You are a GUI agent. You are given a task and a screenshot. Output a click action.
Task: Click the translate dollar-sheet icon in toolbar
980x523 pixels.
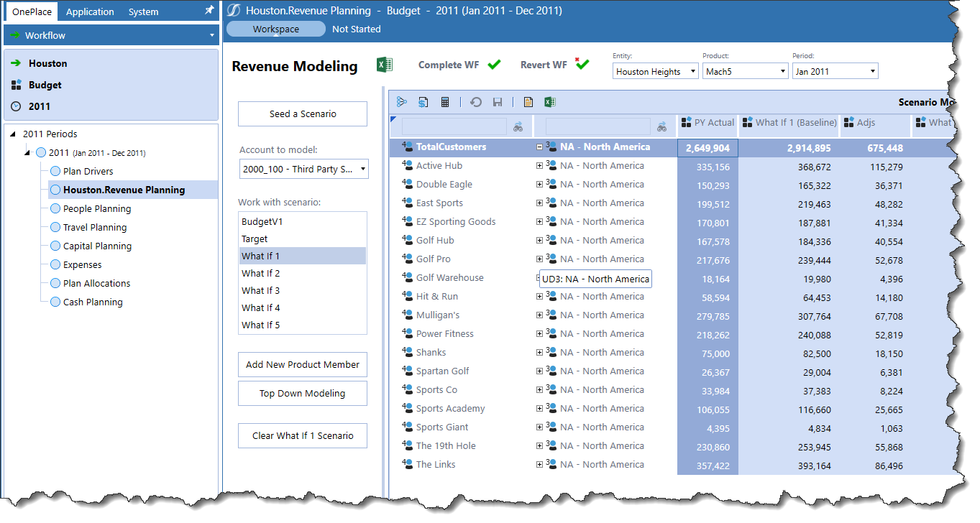[x=423, y=102]
